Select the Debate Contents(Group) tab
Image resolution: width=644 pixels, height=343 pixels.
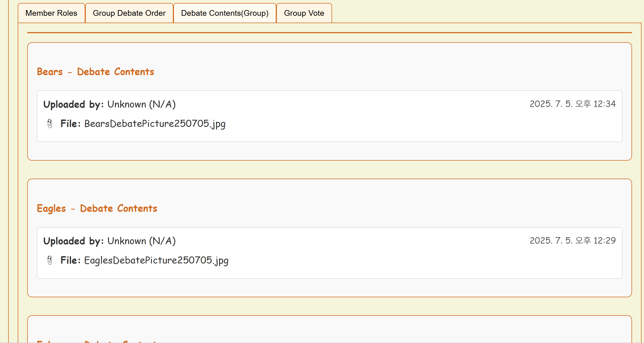(x=225, y=13)
